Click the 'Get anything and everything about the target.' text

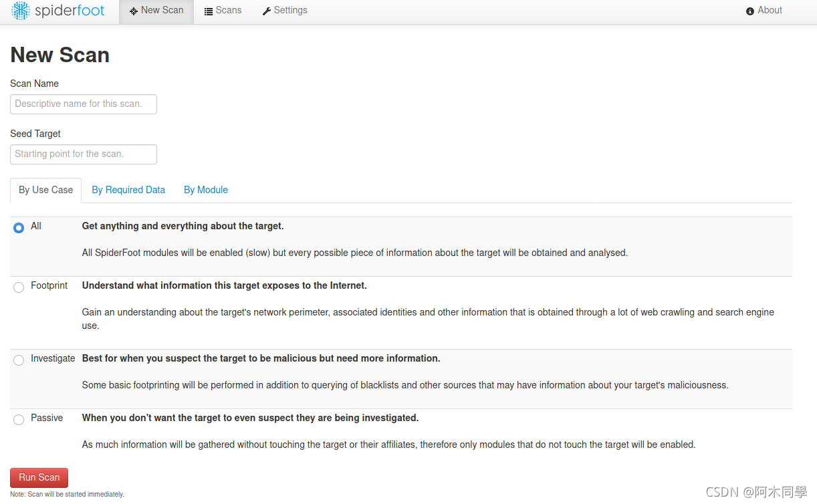(183, 226)
